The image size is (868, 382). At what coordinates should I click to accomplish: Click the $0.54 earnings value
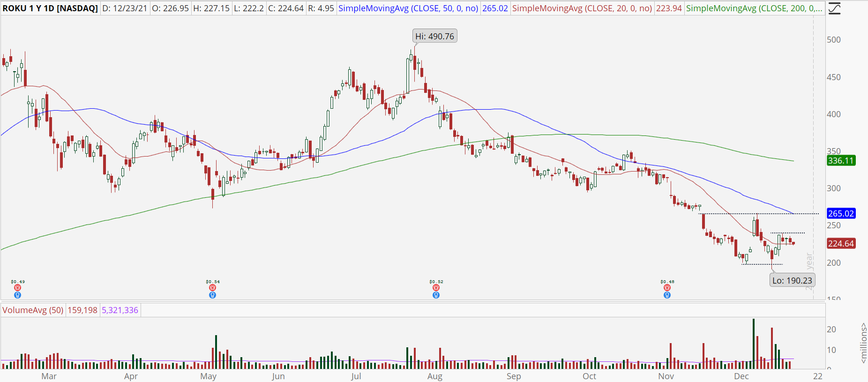(x=213, y=282)
